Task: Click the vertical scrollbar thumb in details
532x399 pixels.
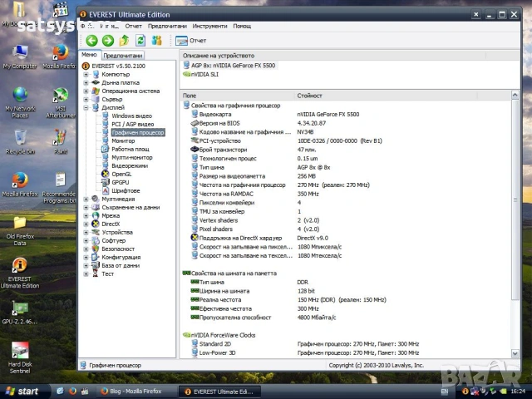Action: 515,199
